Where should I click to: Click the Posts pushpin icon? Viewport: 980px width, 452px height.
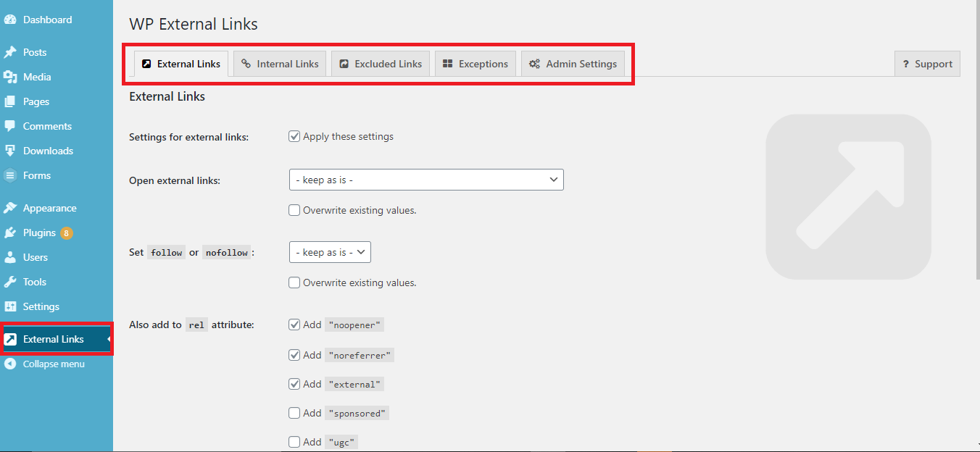tap(10, 52)
